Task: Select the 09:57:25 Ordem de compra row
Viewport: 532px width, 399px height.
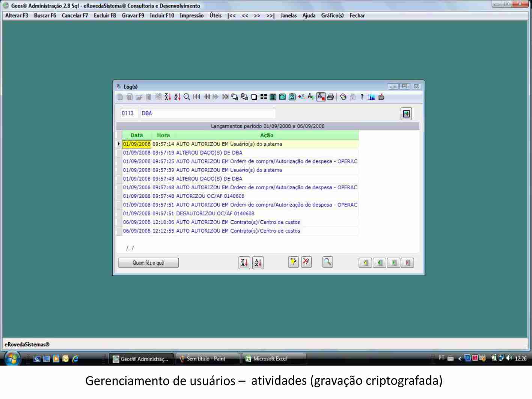Action: pyautogui.click(x=240, y=161)
